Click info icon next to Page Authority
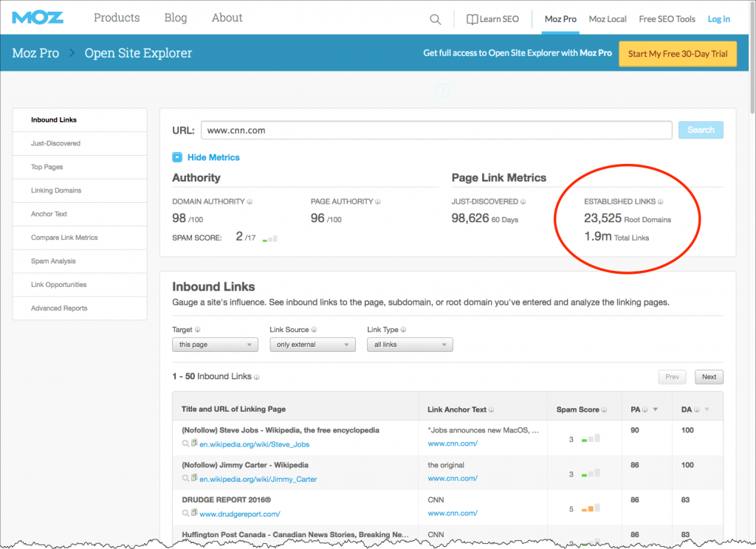 pos(379,201)
